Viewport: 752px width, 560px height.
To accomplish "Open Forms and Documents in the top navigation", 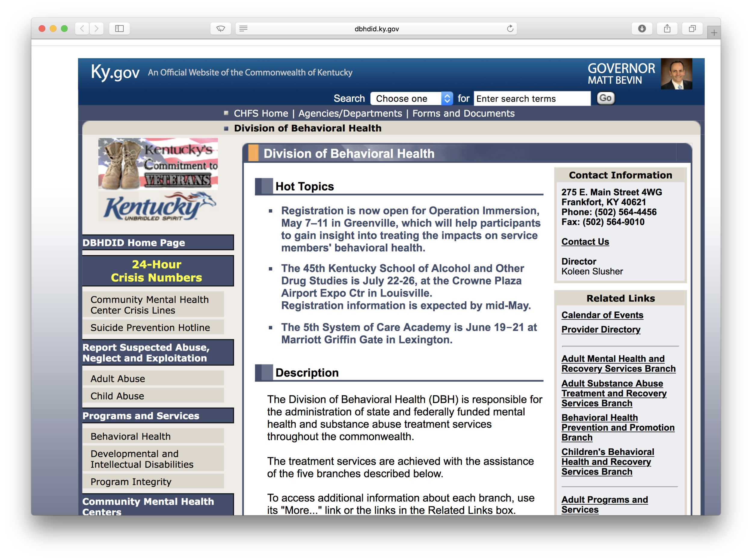I will pos(463,113).
